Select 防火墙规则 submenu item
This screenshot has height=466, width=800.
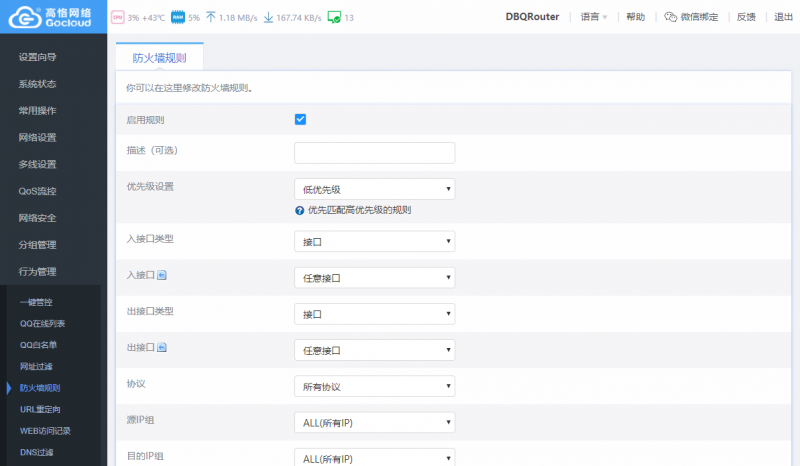coord(40,388)
